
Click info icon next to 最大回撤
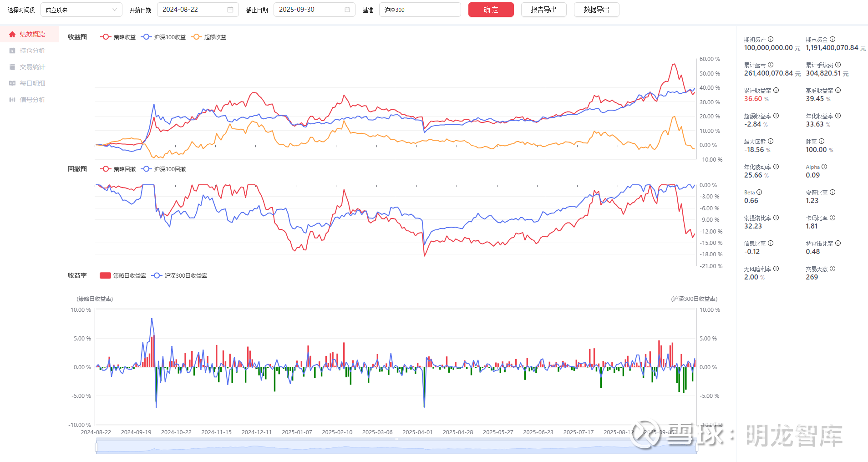(x=771, y=142)
